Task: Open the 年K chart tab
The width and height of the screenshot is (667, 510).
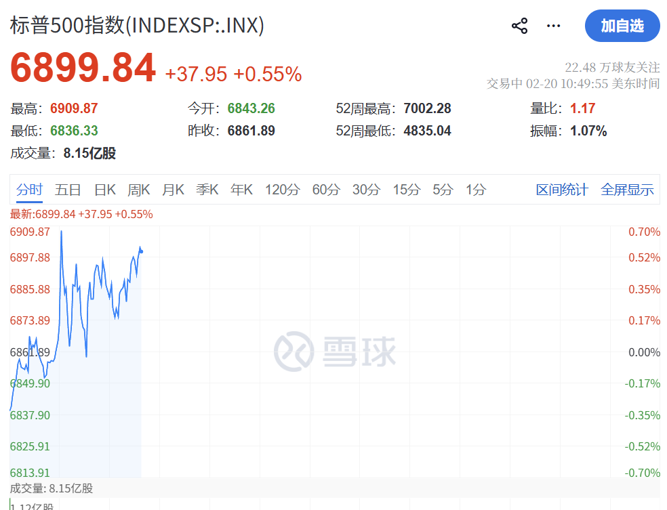Action: [241, 190]
